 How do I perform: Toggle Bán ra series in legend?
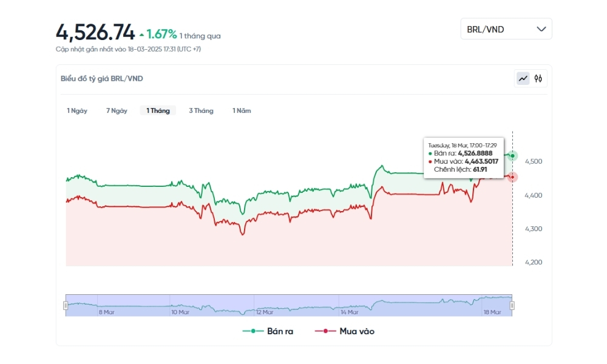coord(268,331)
